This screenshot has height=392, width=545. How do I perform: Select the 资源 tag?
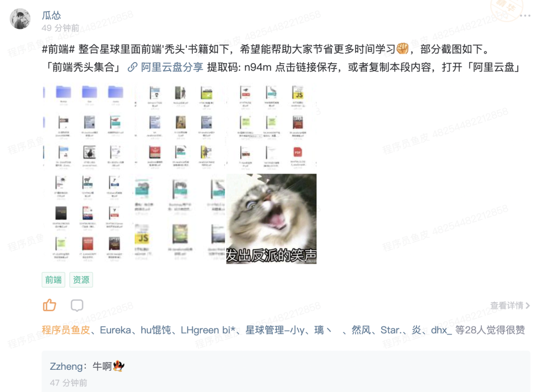(81, 280)
